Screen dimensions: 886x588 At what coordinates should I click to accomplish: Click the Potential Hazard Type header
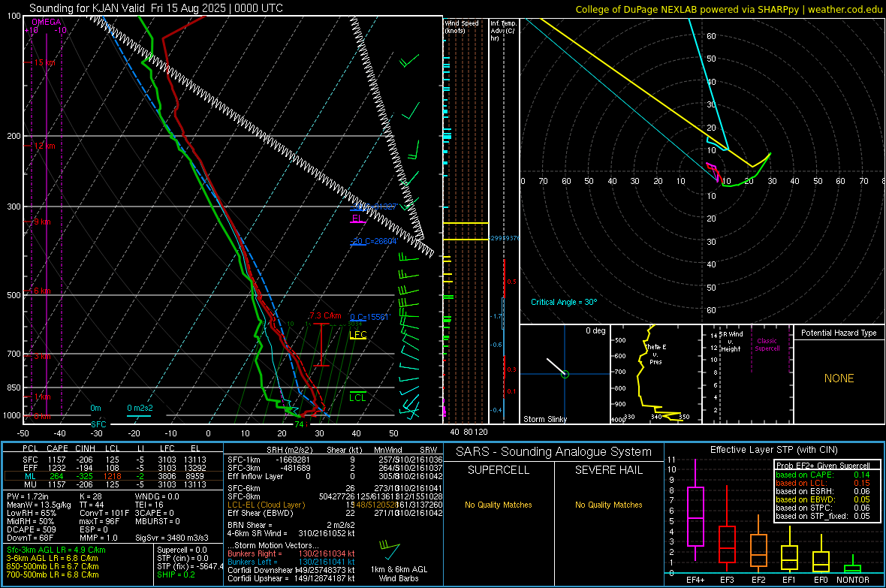[839, 333]
